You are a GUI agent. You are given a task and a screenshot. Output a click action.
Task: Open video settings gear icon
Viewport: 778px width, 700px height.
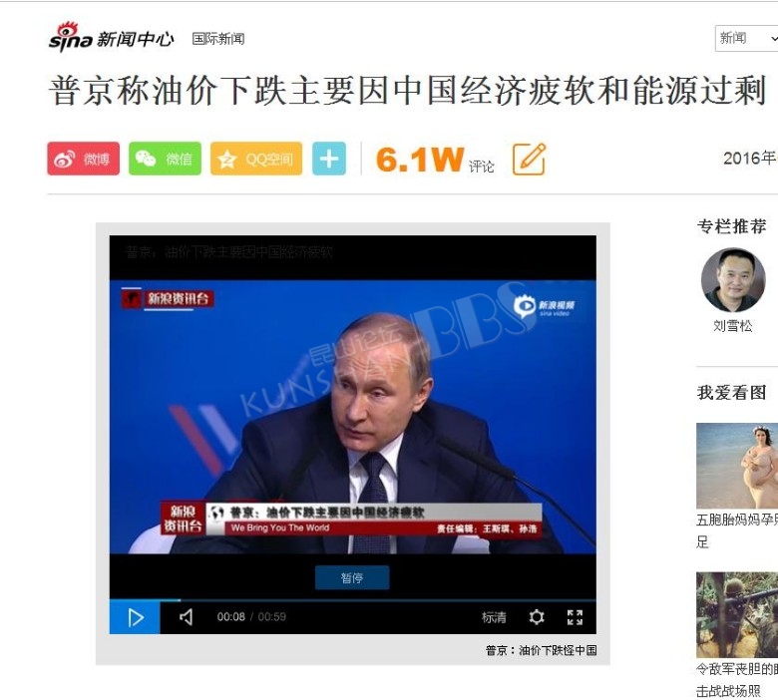point(537,617)
